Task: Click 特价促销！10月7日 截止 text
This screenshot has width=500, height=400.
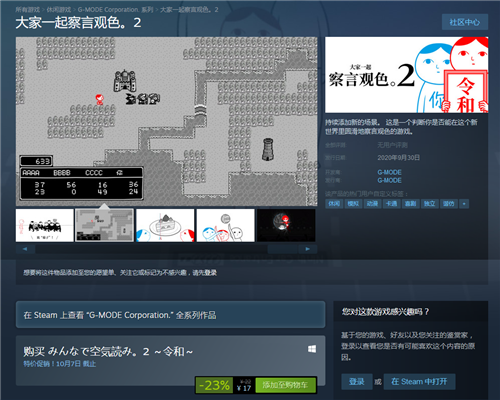Action: (x=59, y=364)
